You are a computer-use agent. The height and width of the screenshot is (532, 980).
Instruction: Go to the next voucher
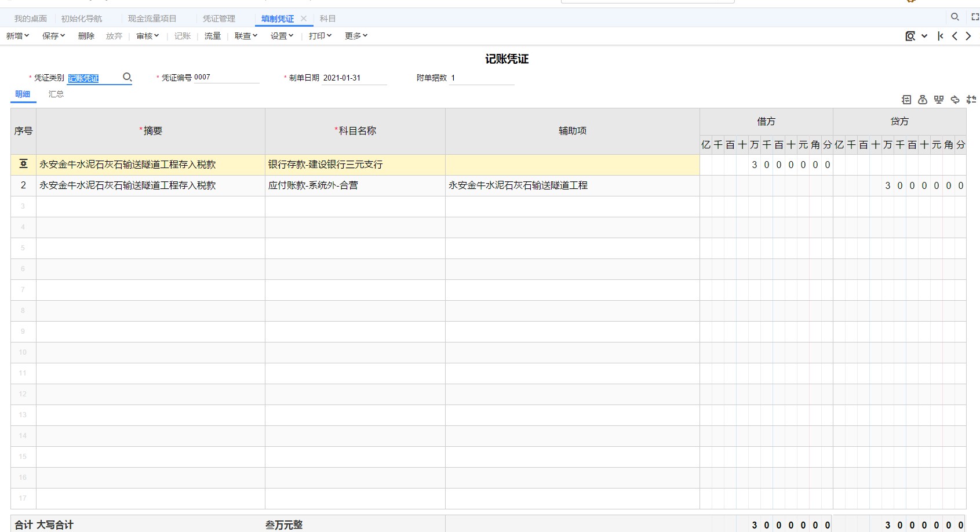(x=968, y=36)
